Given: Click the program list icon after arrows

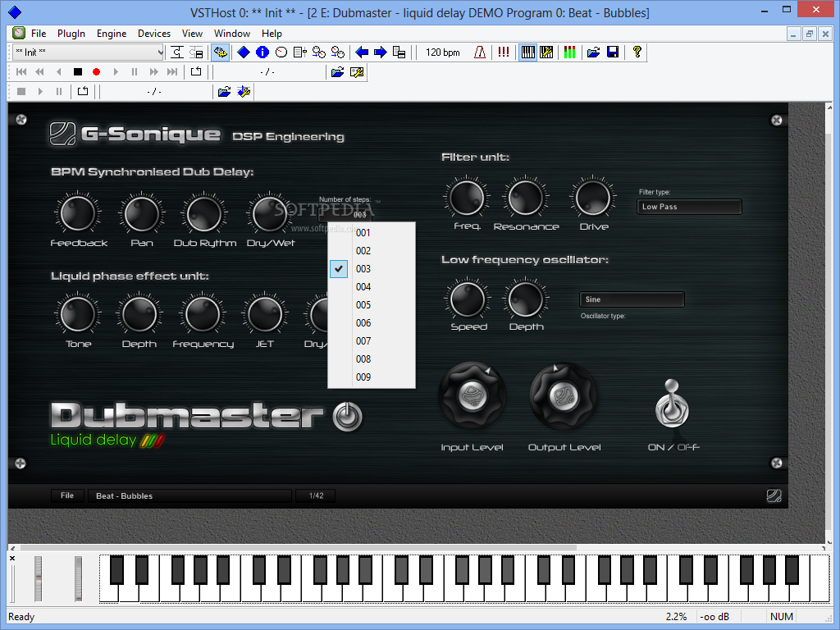Looking at the screenshot, I should 399,52.
